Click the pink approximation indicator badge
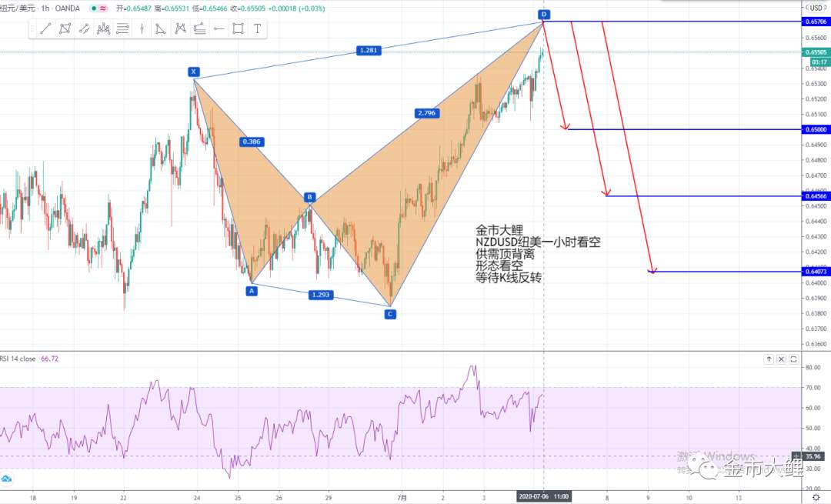This screenshot has width=831, height=504. click(103, 8)
